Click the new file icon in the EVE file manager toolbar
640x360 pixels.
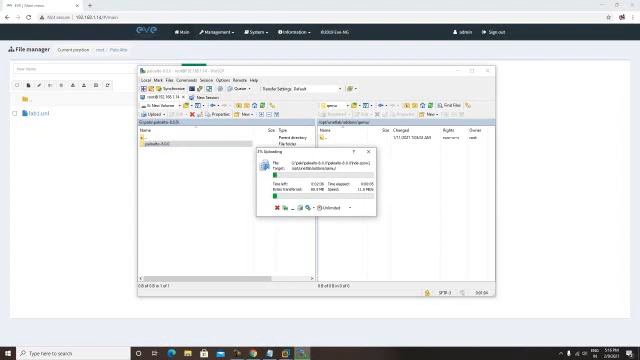28,85
